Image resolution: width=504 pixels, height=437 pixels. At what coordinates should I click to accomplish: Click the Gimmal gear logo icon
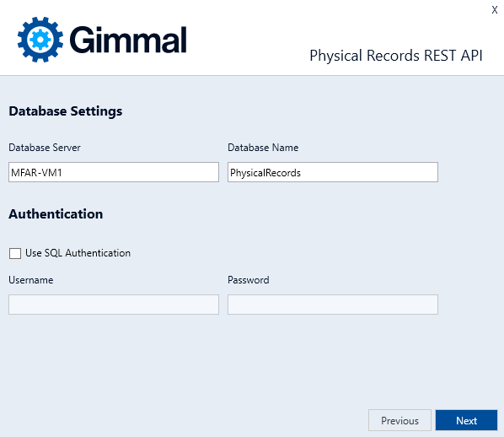tap(40, 40)
